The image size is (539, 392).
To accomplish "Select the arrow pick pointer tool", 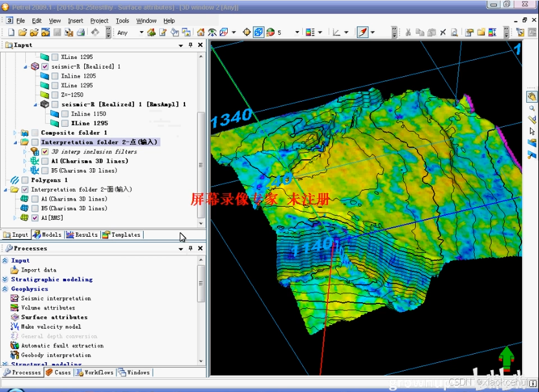I will pos(532,131).
